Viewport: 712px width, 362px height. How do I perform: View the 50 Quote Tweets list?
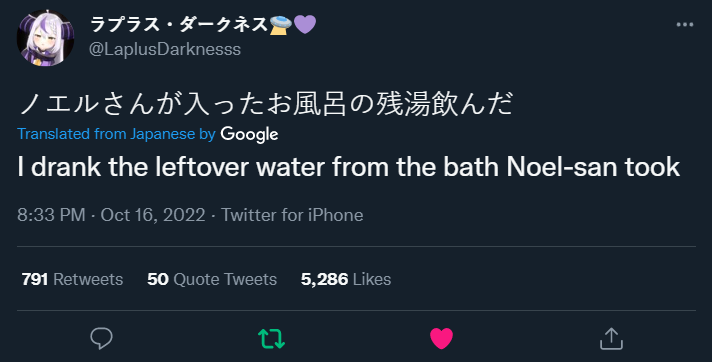click(x=212, y=279)
